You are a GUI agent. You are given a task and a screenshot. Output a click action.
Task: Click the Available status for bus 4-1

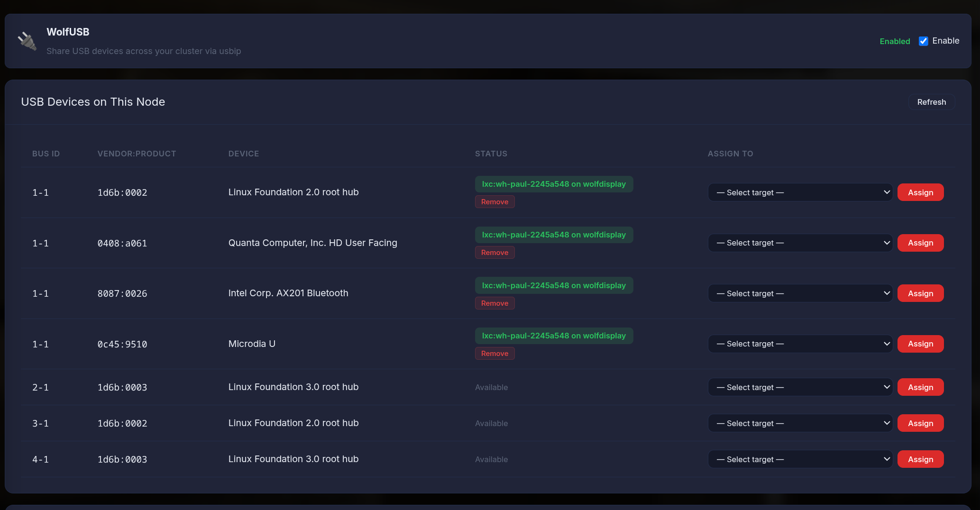click(x=491, y=460)
